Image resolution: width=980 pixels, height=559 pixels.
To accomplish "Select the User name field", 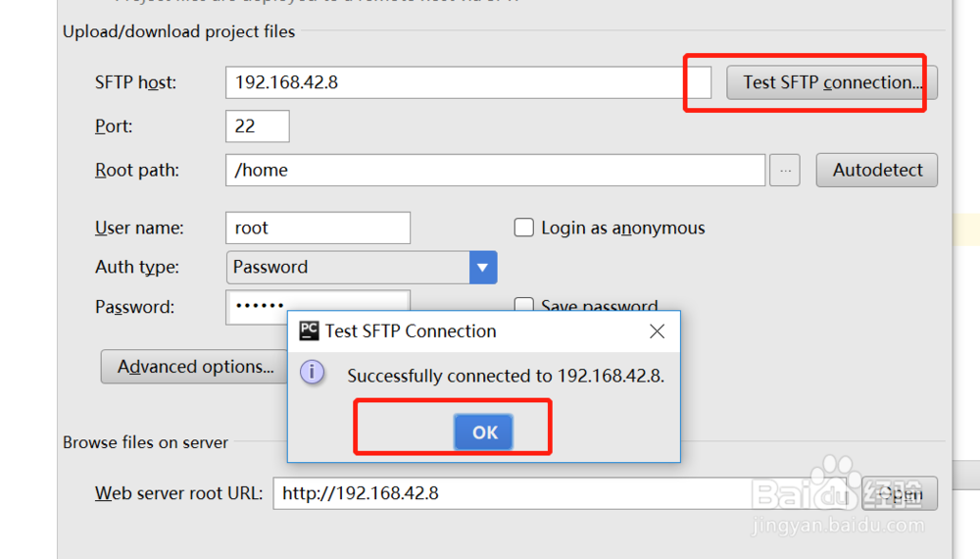I will click(318, 228).
